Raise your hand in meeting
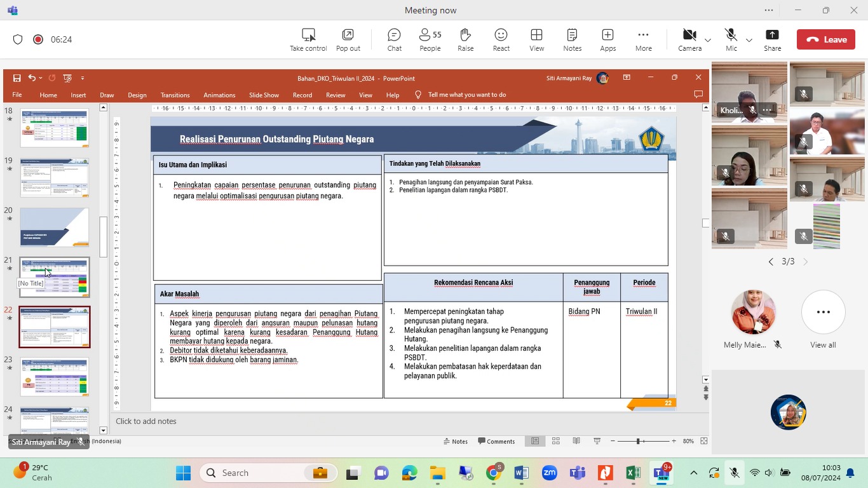This screenshot has width=868, height=488. point(465,39)
